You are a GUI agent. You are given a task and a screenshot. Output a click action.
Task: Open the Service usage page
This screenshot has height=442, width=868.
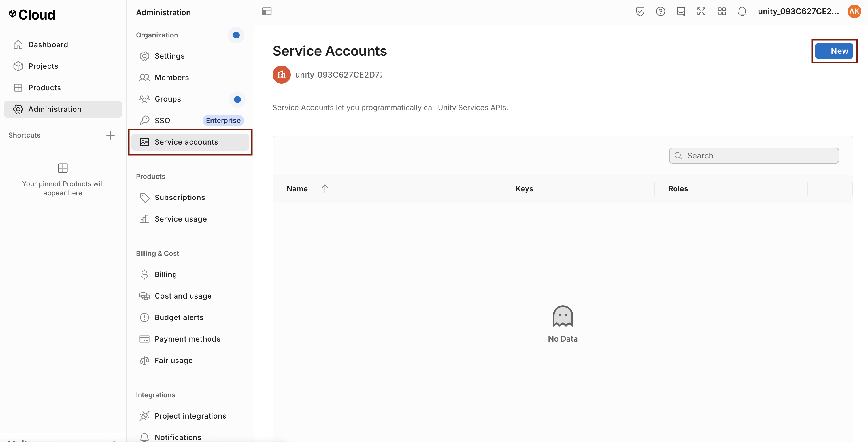click(190, 219)
